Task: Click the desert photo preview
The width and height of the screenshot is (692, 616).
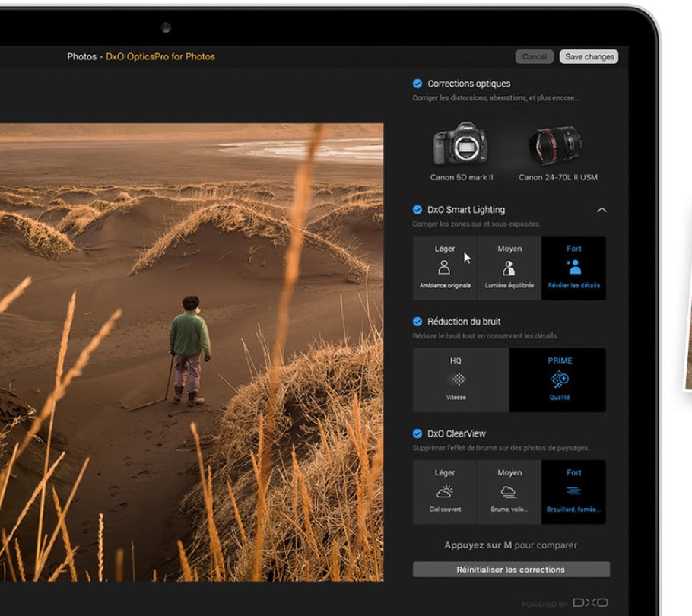Action: pos(192,352)
